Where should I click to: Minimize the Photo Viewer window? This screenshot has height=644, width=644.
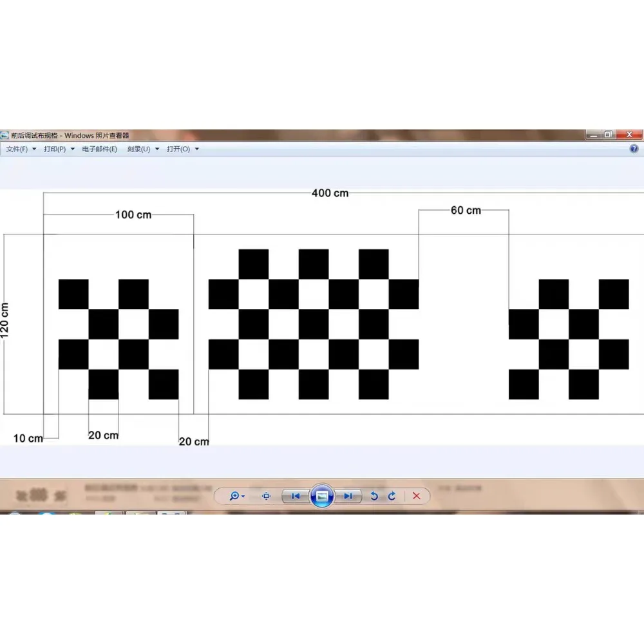[594, 135]
